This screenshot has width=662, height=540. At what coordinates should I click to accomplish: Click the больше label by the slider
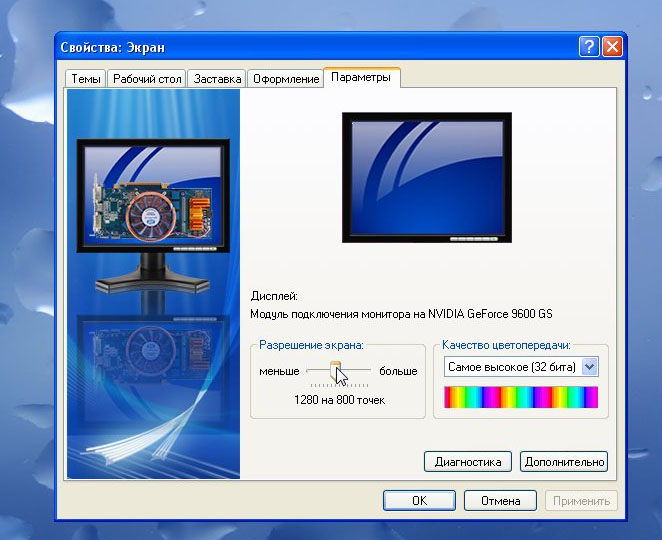(x=398, y=371)
